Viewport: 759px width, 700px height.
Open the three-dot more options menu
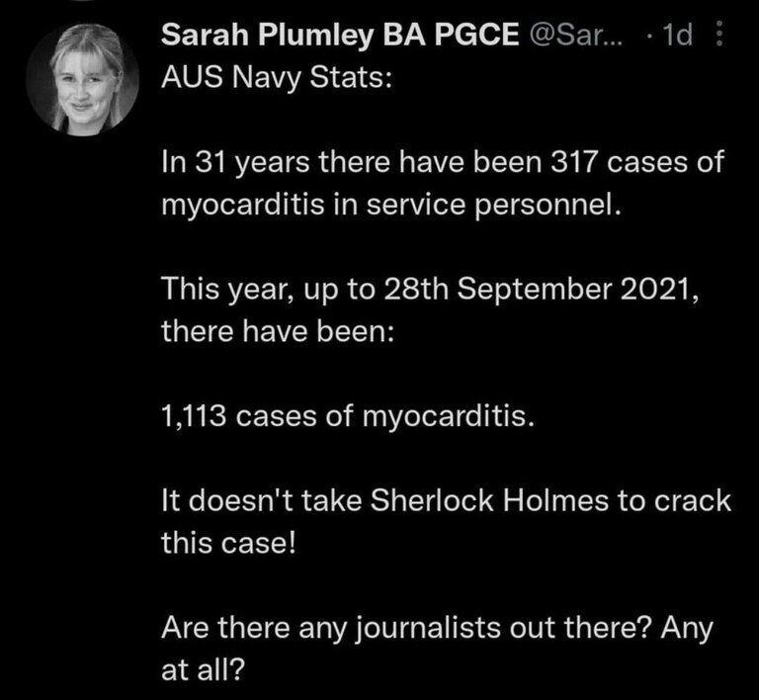click(x=719, y=34)
